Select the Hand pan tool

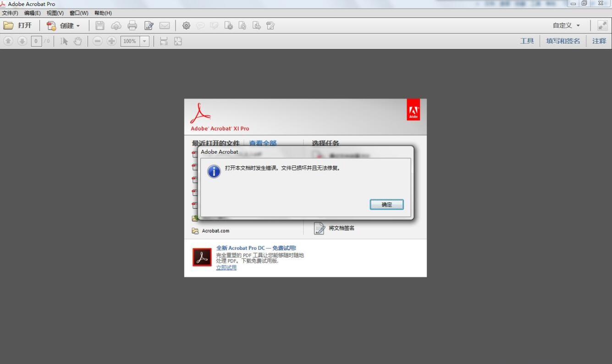pos(78,41)
